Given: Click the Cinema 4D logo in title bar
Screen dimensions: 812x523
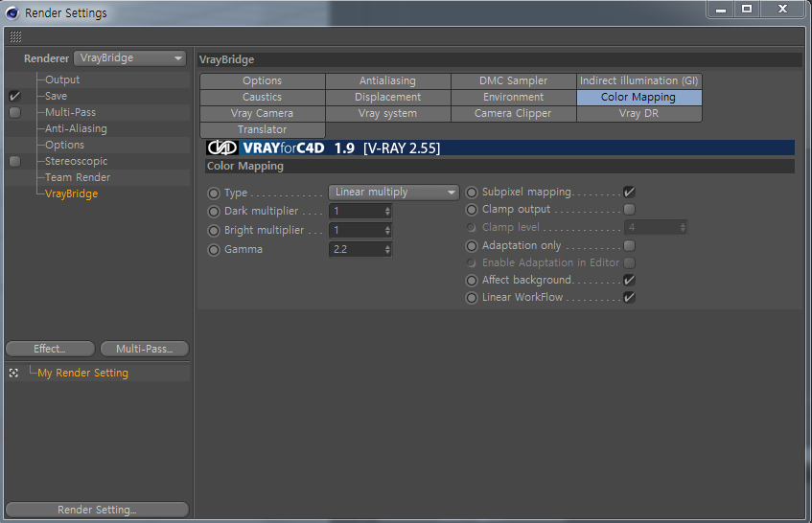Looking at the screenshot, I should tap(12, 13).
